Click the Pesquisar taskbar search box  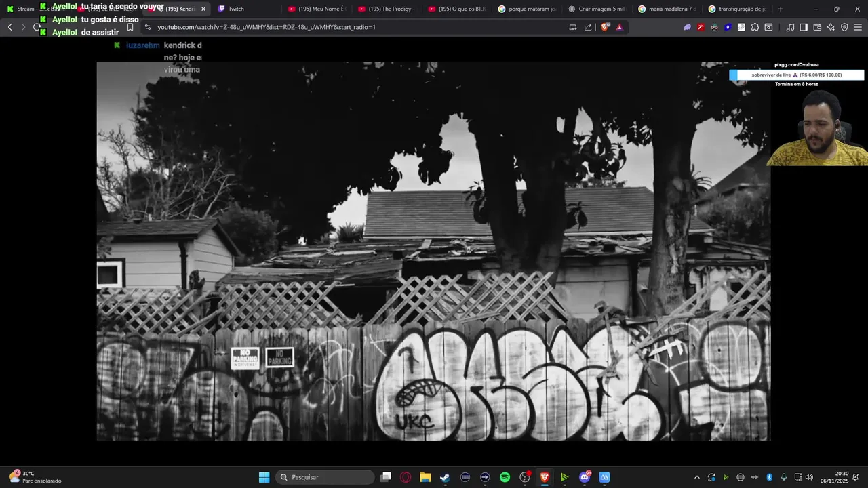click(x=325, y=477)
